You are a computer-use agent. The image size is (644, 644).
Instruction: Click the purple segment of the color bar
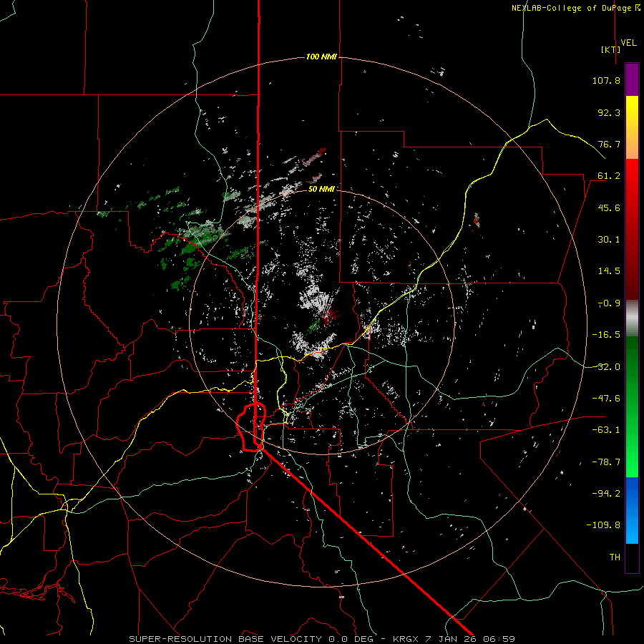pos(632,79)
